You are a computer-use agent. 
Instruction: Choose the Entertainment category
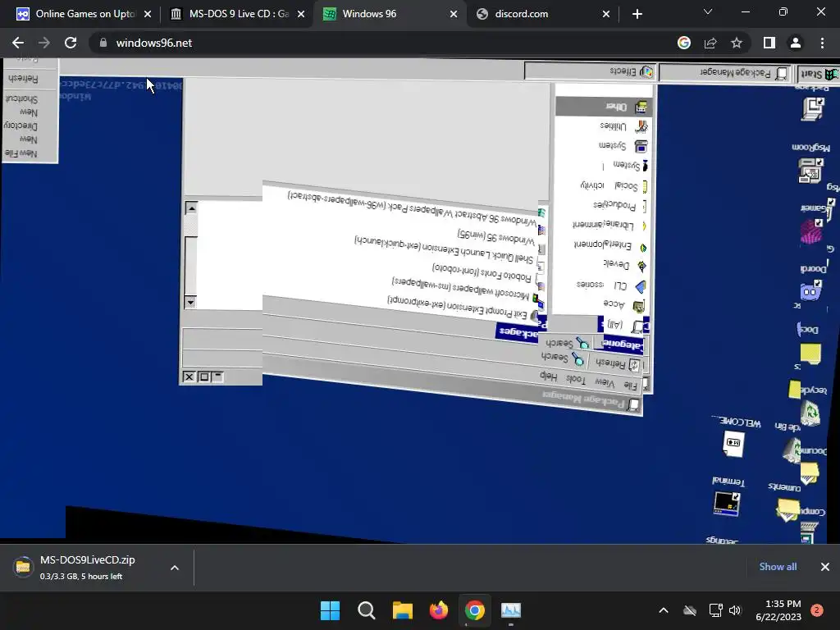[609, 245]
